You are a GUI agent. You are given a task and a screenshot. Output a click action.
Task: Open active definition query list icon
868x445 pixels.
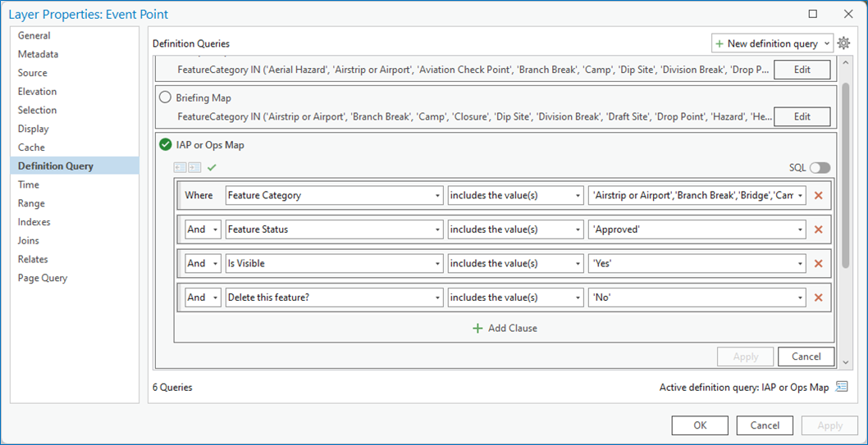coord(841,387)
